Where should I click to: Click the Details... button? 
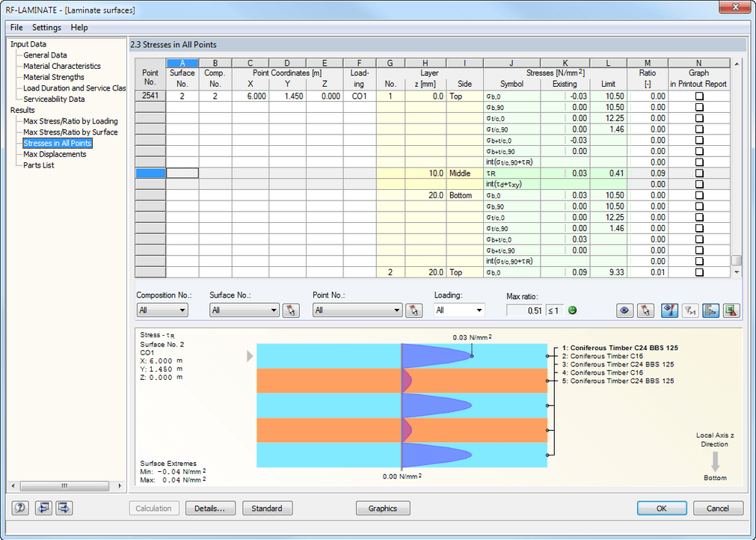(x=209, y=508)
